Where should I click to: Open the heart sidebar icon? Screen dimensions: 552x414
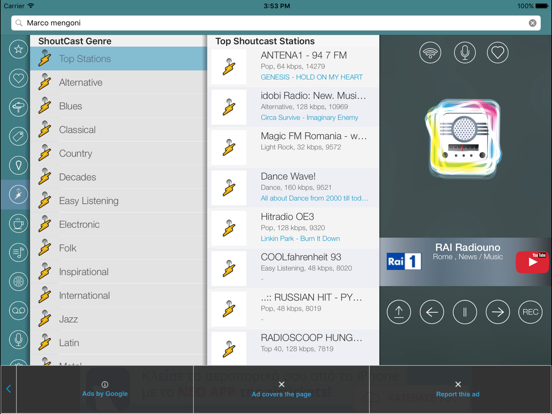pyautogui.click(x=18, y=78)
